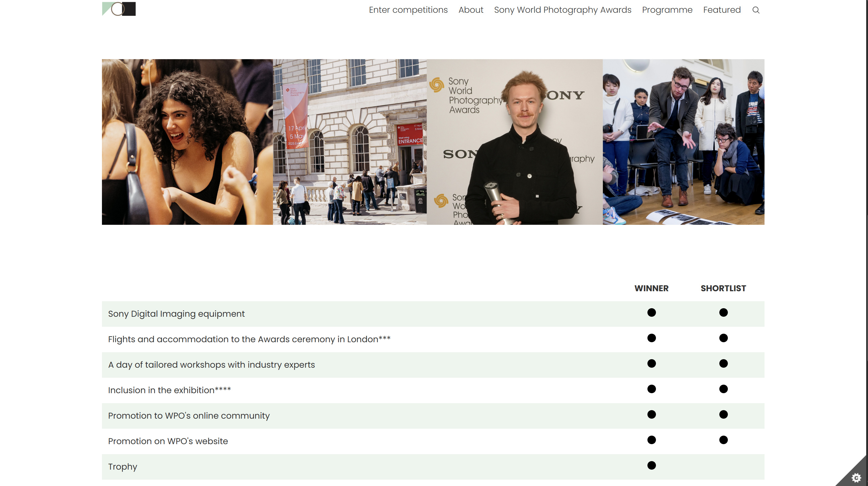Open the Enter competitions menu
The image size is (868, 486).
point(408,10)
